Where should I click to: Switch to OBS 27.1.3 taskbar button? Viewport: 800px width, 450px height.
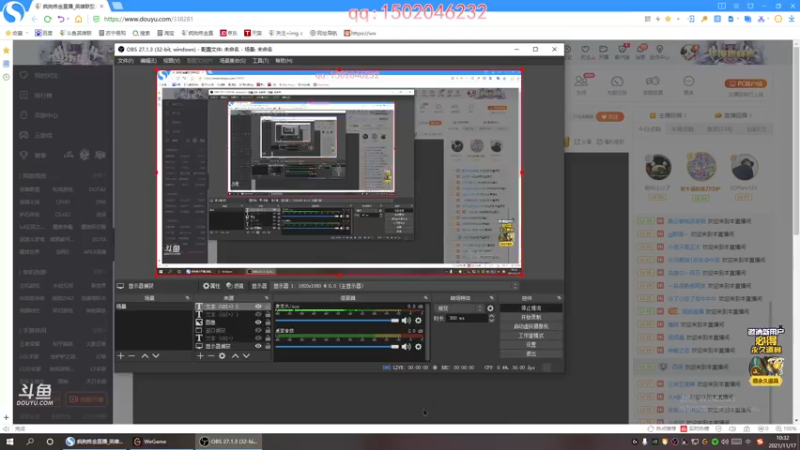[x=229, y=441]
